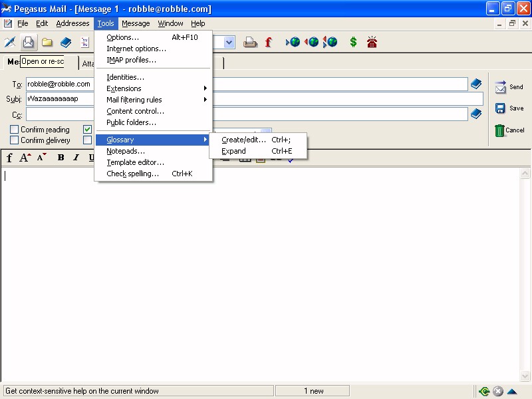Click the red ringing telephone icon
Image resolution: width=532 pixels, height=399 pixels.
coord(372,42)
